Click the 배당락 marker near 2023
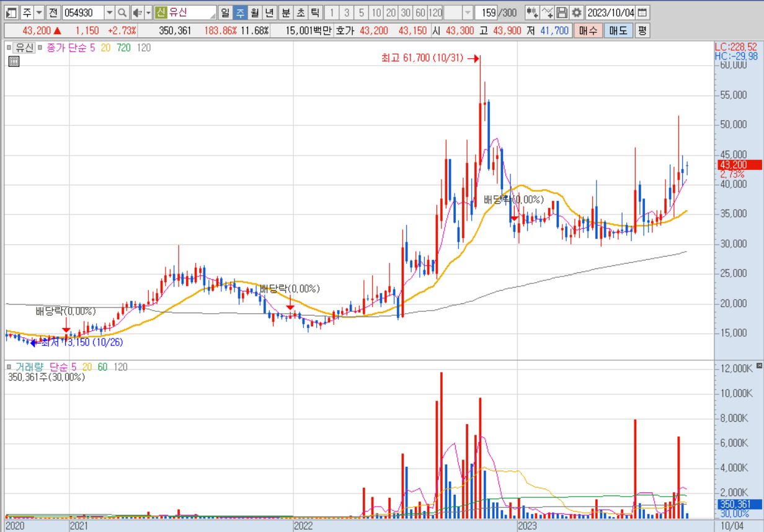This screenshot has height=532, width=764. [x=513, y=200]
